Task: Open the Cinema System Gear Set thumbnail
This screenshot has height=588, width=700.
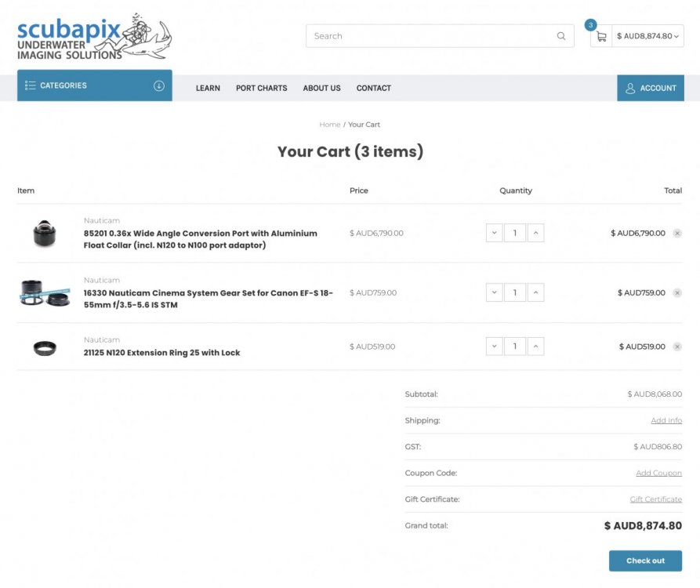Action: click(45, 293)
